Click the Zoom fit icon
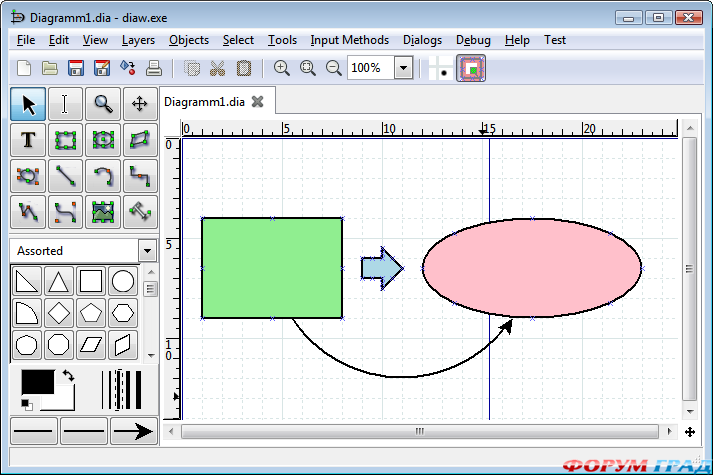The height and width of the screenshot is (475, 713). (x=308, y=68)
